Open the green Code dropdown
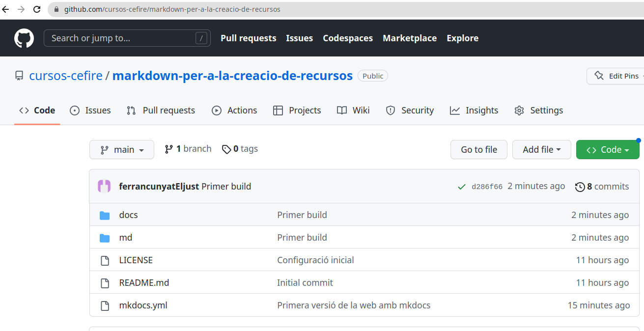The width and height of the screenshot is (644, 331). coord(608,149)
